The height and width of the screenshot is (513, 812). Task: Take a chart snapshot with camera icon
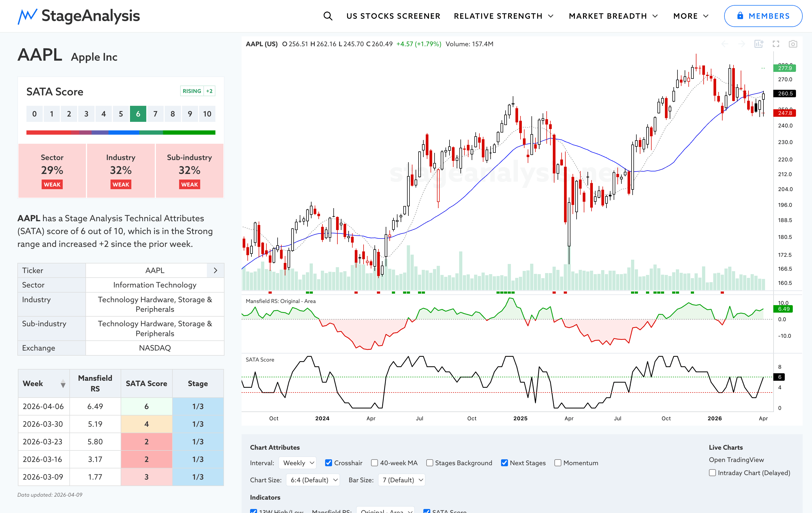point(793,44)
